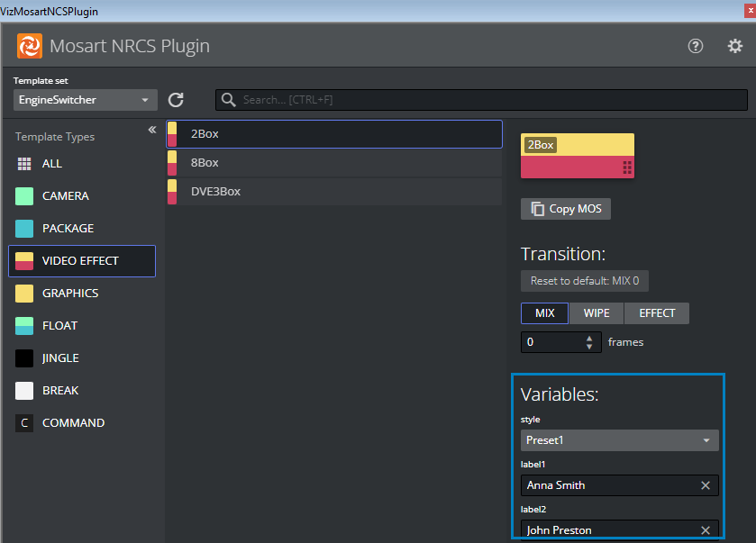This screenshot has width=756, height=543.
Task: Open the style Preset1 dropdown
Action: point(619,440)
